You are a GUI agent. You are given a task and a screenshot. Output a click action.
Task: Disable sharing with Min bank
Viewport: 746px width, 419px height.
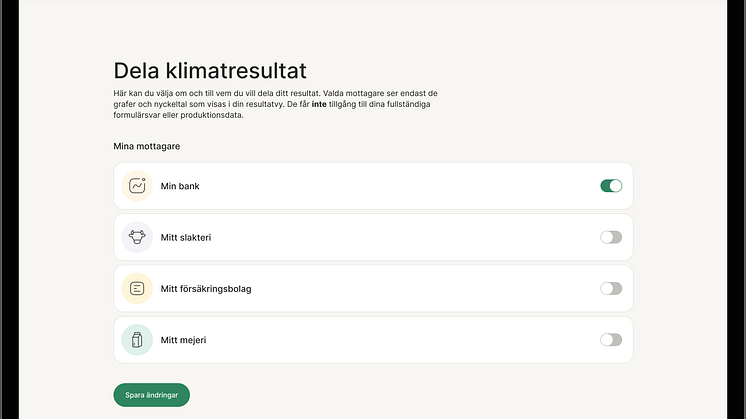(611, 186)
